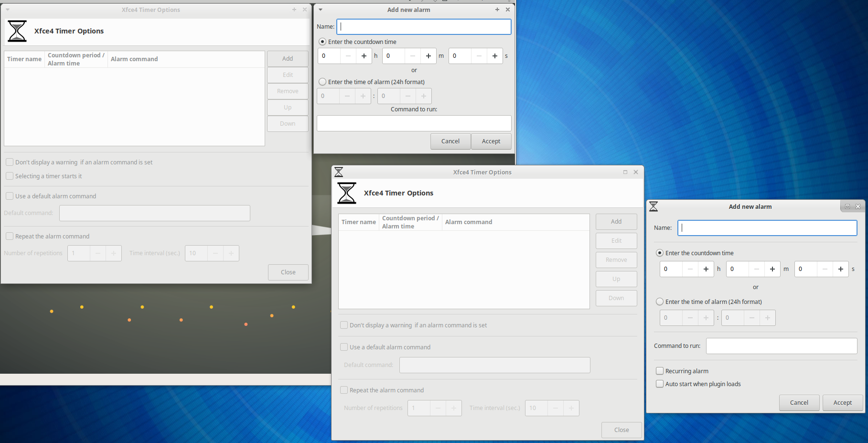Click Timer name column header in upper-left Timer Options
Image resolution: width=868 pixels, height=443 pixels.
tap(24, 59)
